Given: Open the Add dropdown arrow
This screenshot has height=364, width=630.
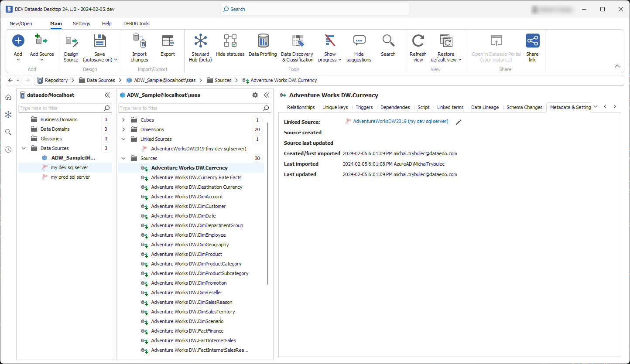Looking at the screenshot, I should pyautogui.click(x=18, y=60).
